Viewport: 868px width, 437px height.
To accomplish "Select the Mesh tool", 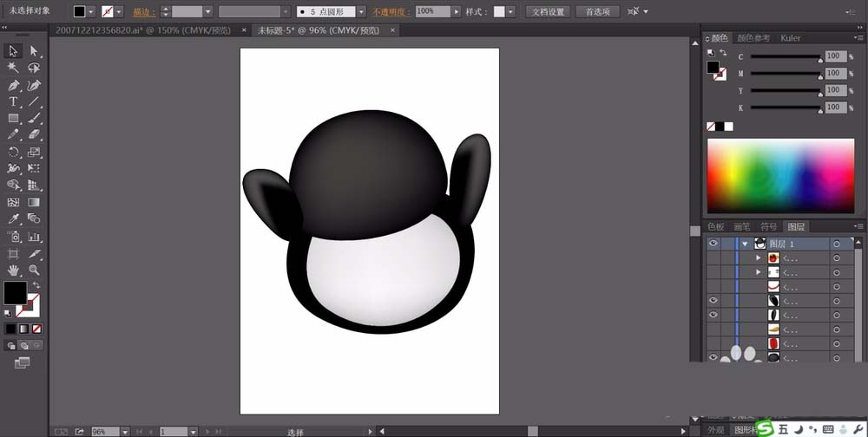I will [x=13, y=202].
